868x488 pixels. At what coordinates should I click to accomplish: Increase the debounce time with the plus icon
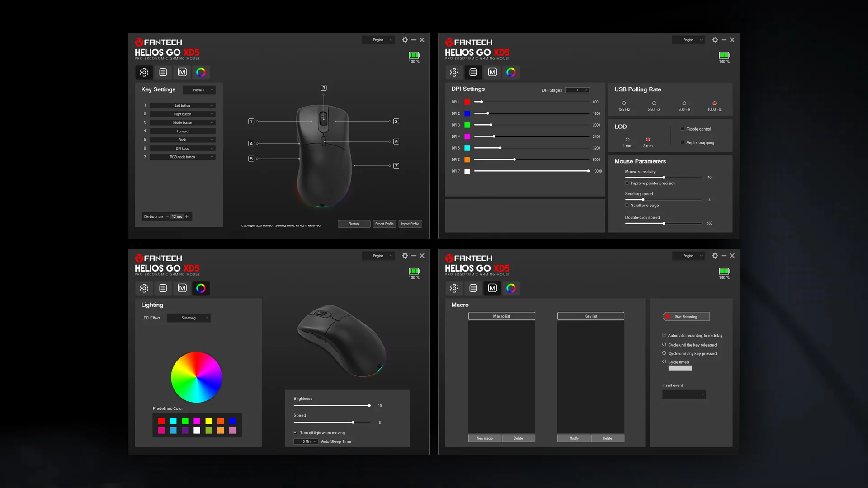point(187,216)
